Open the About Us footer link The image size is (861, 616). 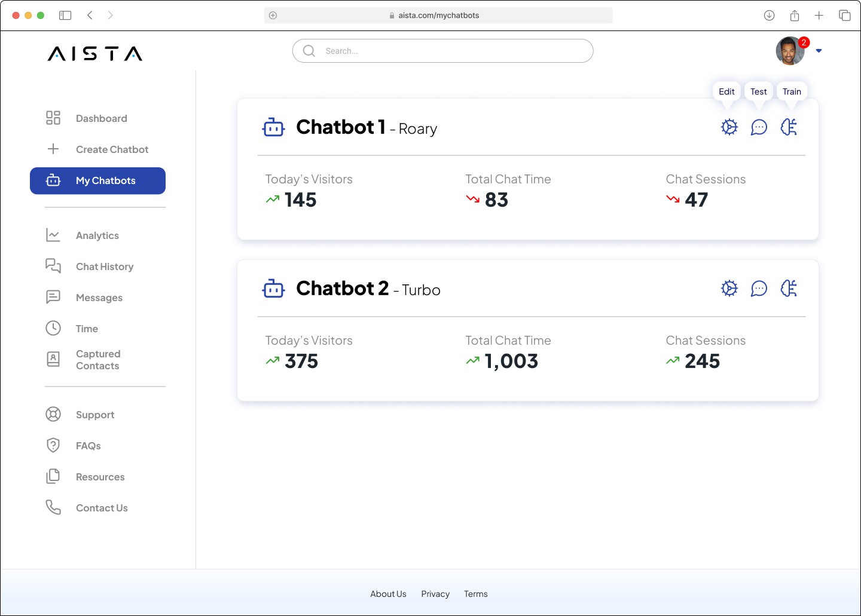(388, 594)
